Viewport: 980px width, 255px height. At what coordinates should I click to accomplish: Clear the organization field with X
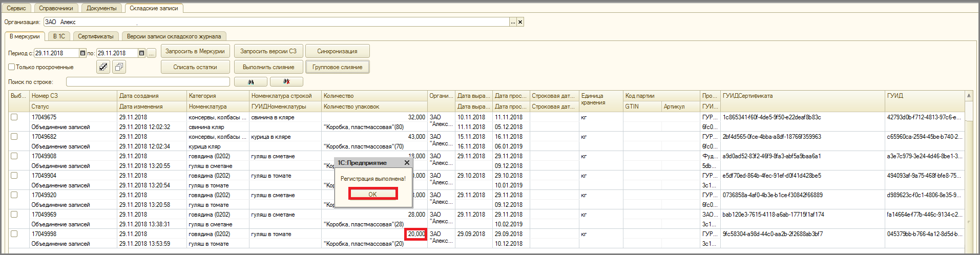(520, 22)
